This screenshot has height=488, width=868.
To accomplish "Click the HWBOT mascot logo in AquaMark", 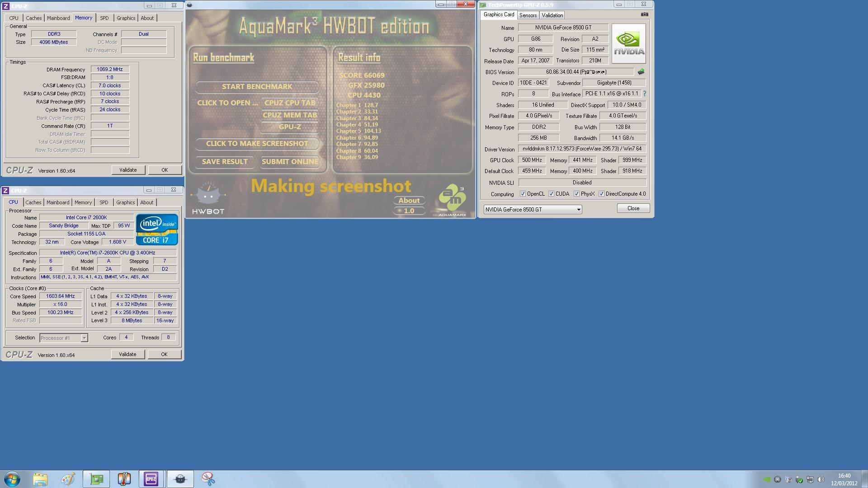I will tap(208, 198).
